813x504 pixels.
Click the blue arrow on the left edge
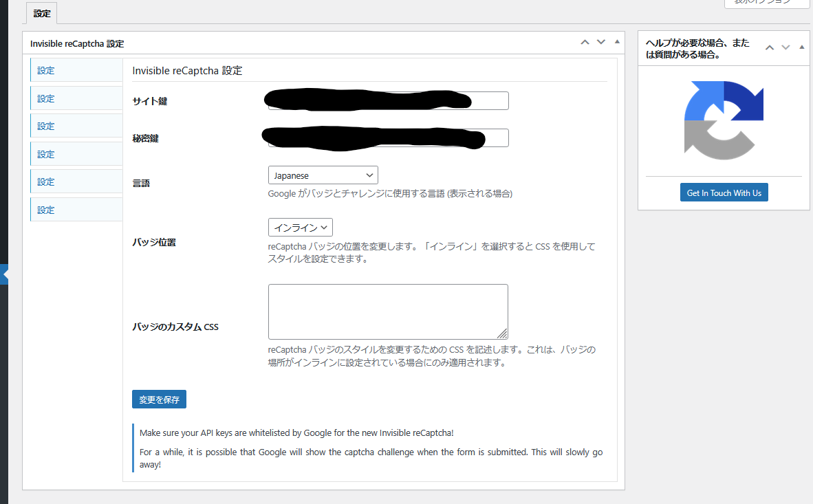tap(4, 274)
